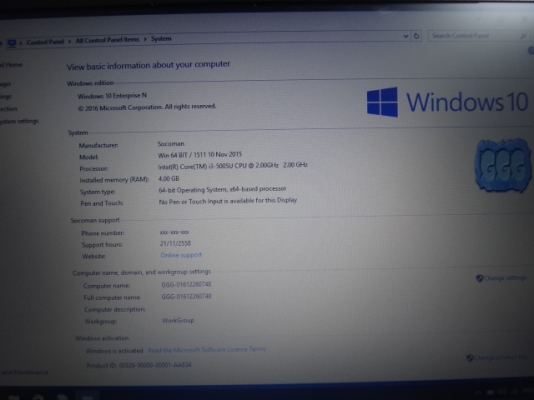Click the Change settings shield icon
Image resolution: width=534 pixels, height=400 pixels.
tap(479, 278)
